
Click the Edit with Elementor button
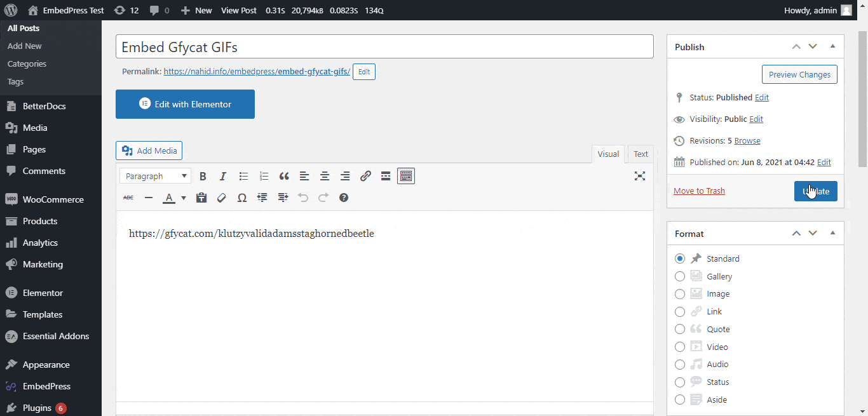point(185,104)
